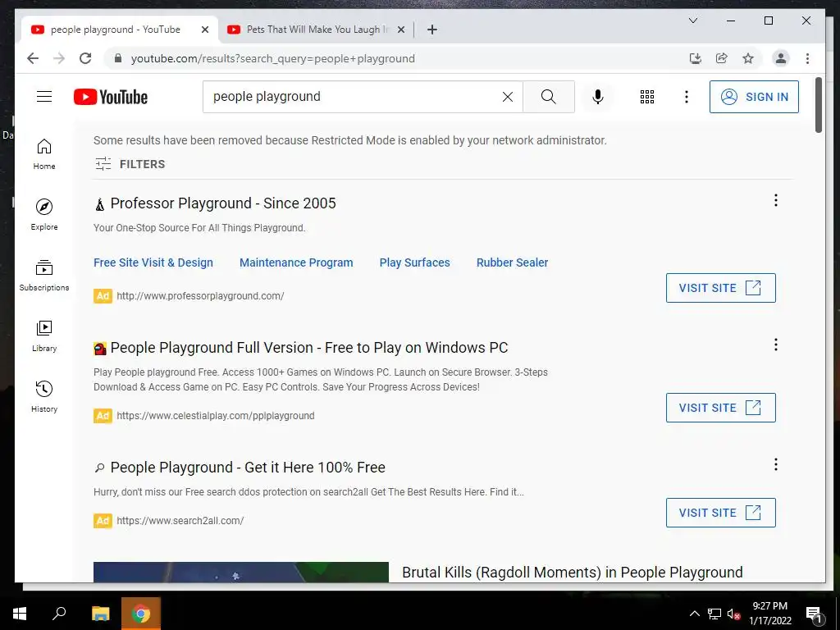Open Windows taskbar search
This screenshot has width=840, height=630.
(x=59, y=614)
